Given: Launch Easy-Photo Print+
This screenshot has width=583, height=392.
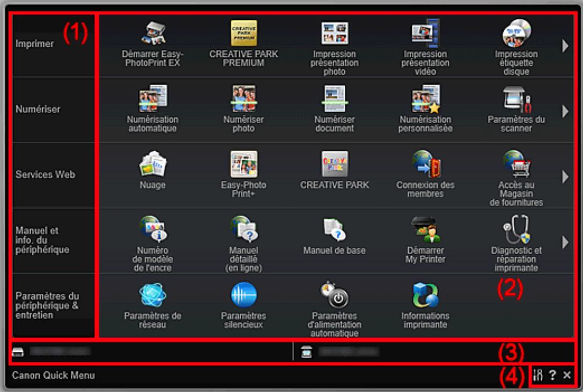Looking at the screenshot, I should pos(243,174).
